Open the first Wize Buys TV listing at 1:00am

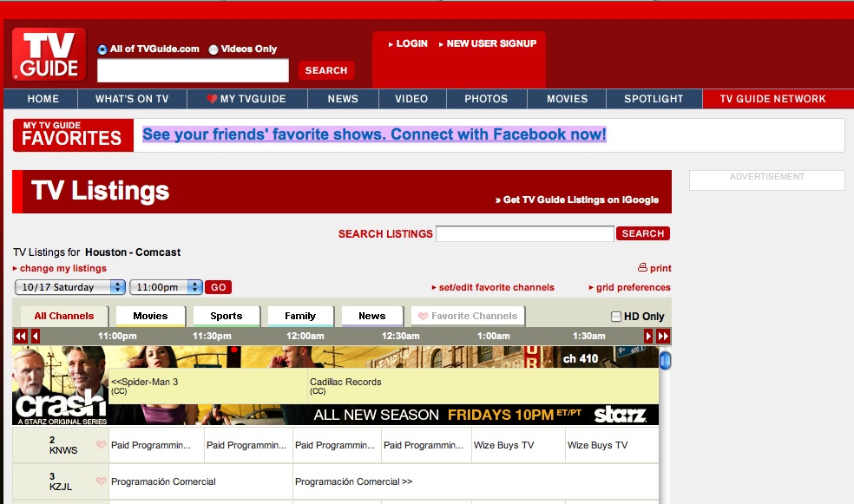click(518, 445)
